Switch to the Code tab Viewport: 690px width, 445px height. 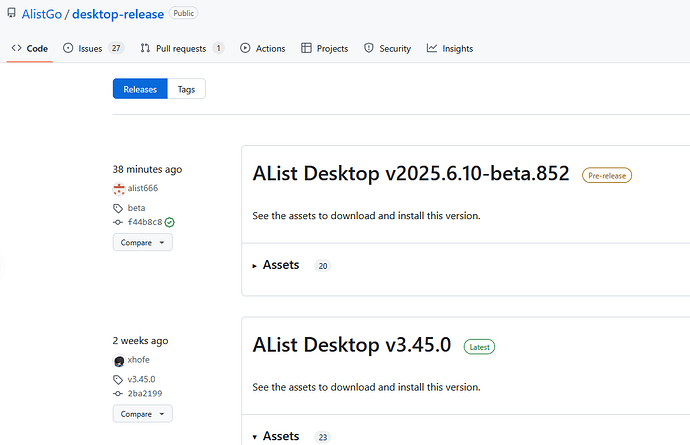[29, 48]
